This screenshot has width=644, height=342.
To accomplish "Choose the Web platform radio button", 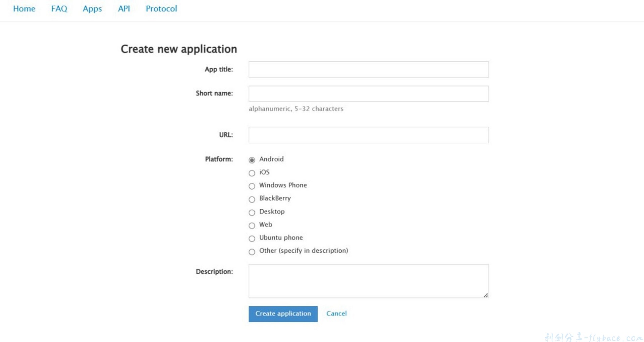I will pos(252,226).
